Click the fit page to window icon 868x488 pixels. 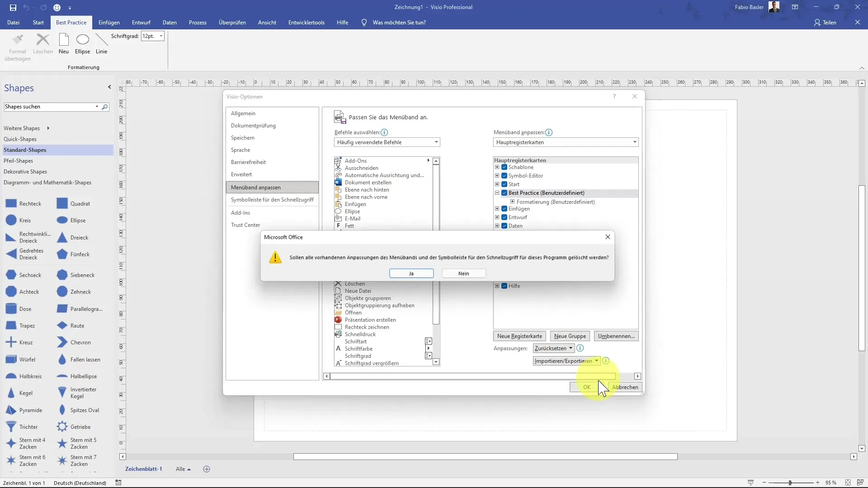click(848, 483)
